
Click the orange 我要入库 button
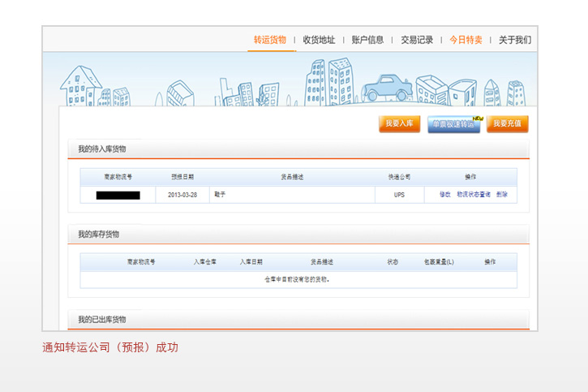399,124
